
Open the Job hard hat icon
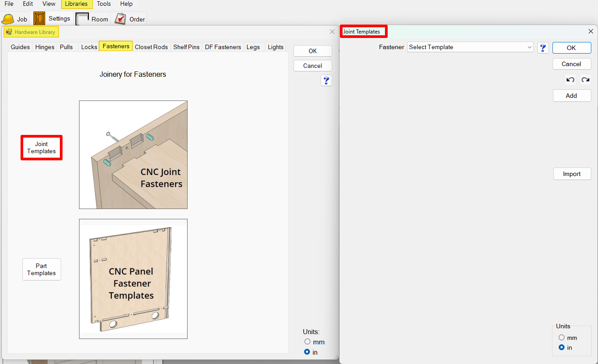pos(8,19)
